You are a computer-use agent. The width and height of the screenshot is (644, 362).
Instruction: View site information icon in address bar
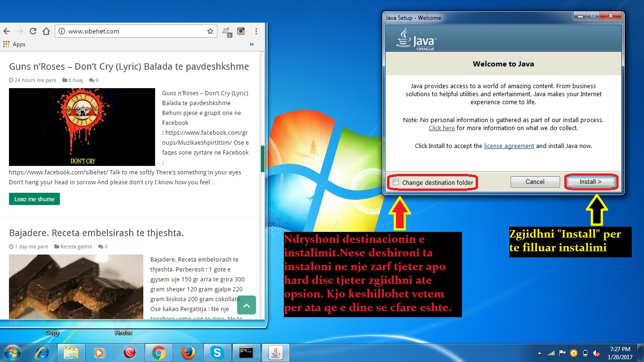tap(61, 31)
